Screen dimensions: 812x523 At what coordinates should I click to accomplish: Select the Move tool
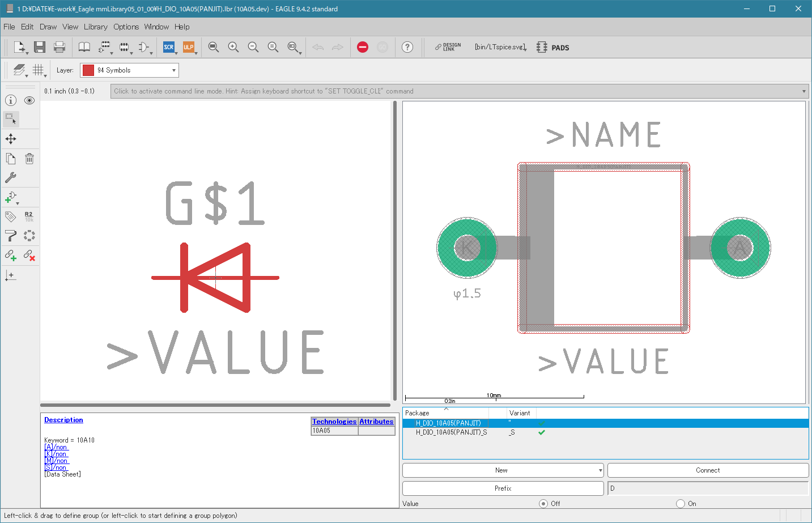click(11, 139)
